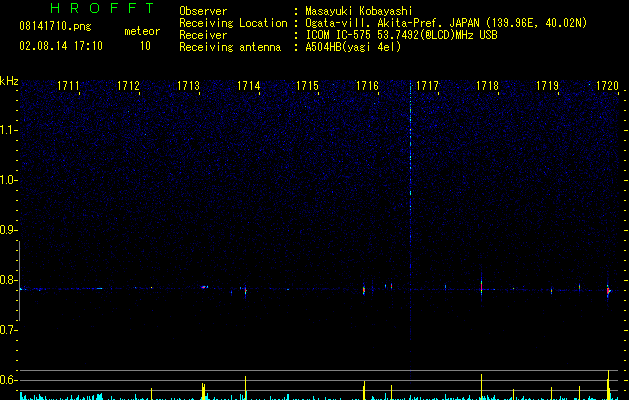
Task: Click the Receiving Location field label
Action: click(233, 23)
